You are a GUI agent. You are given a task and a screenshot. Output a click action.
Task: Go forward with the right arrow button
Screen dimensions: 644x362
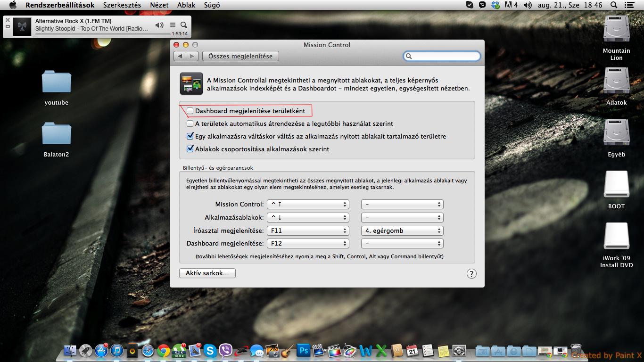192,56
